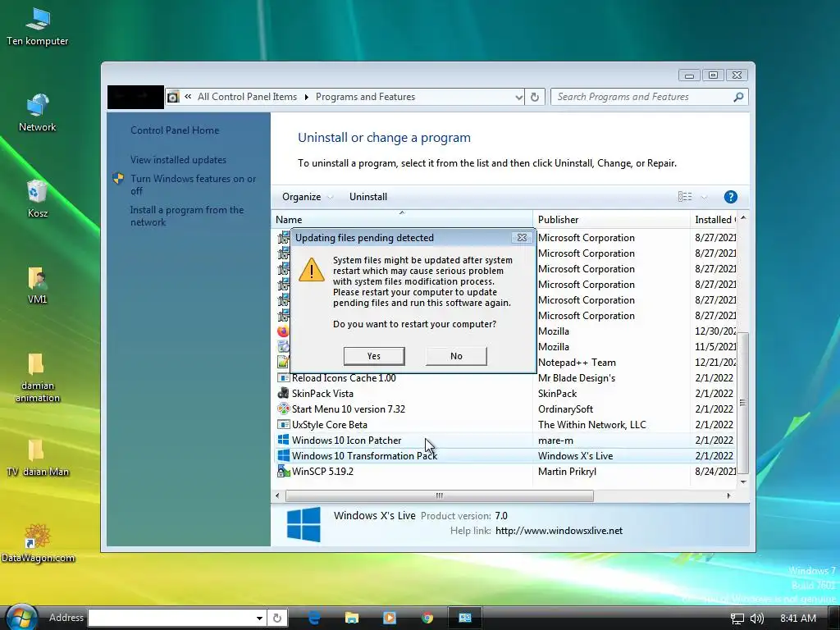Close the Updating files pending dialog
The height and width of the screenshot is (630, 840).
pos(522,237)
